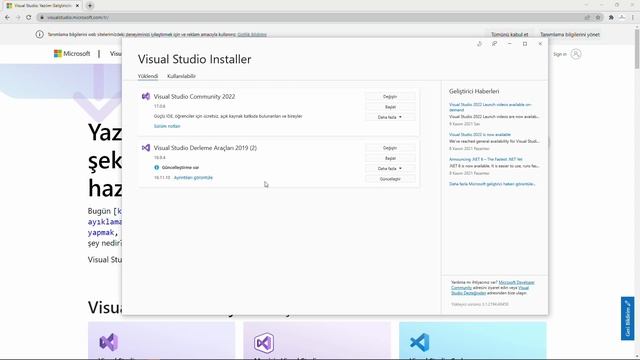
Task: Click the "Güncelleştirme var" status text
Action: (180, 167)
